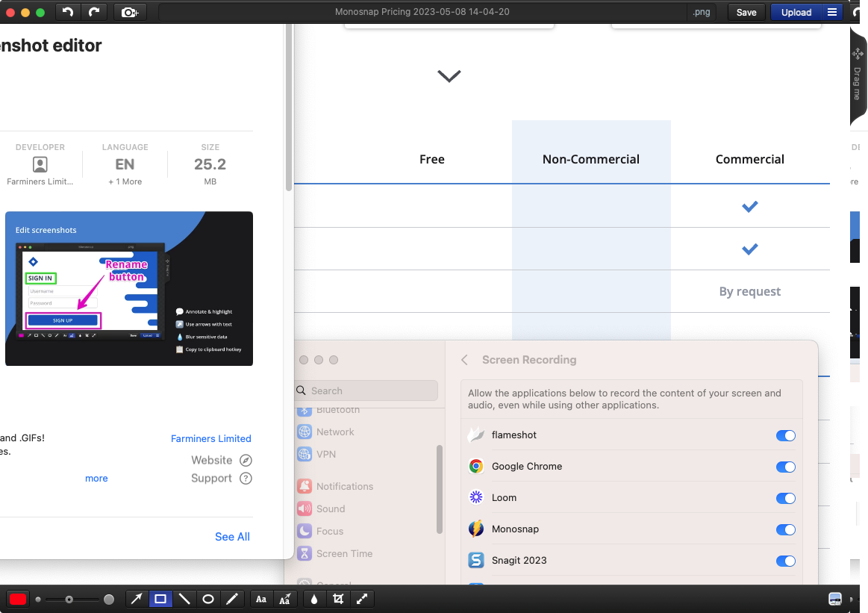Select the Text with arrow tool
Screen dimensions: 868x613
[x=285, y=599]
